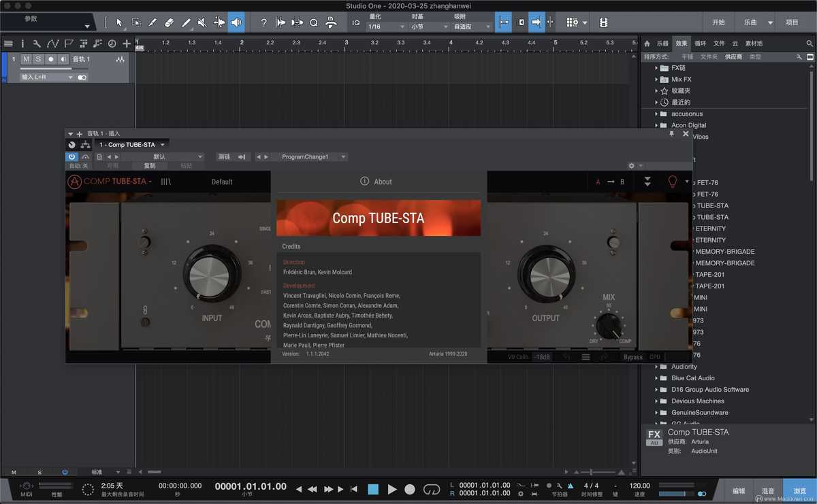
Task: Expand the Blue Cat Audio folder
Action: coord(657,378)
